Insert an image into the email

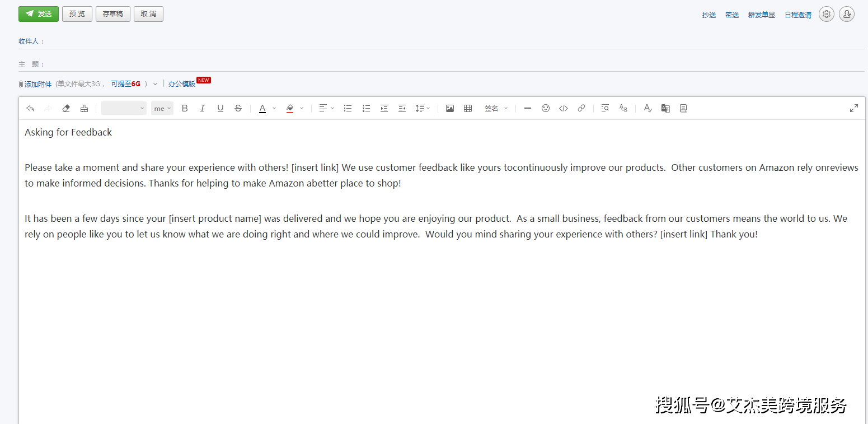click(x=449, y=108)
